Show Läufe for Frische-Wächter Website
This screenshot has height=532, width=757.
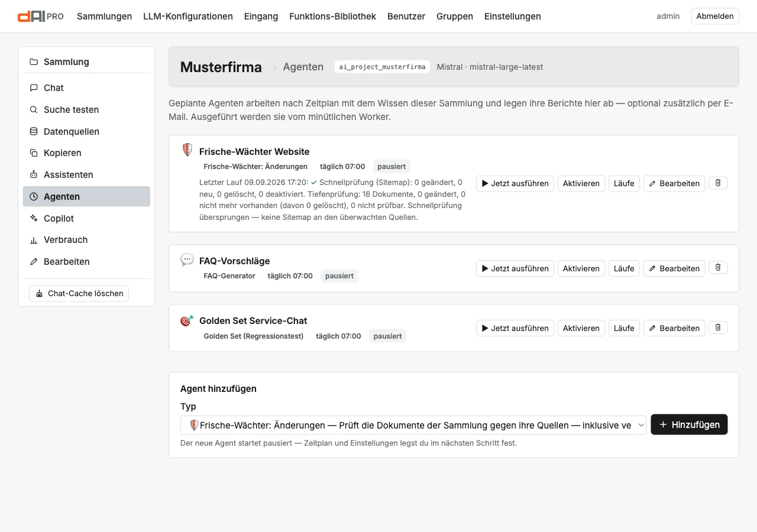click(x=624, y=183)
